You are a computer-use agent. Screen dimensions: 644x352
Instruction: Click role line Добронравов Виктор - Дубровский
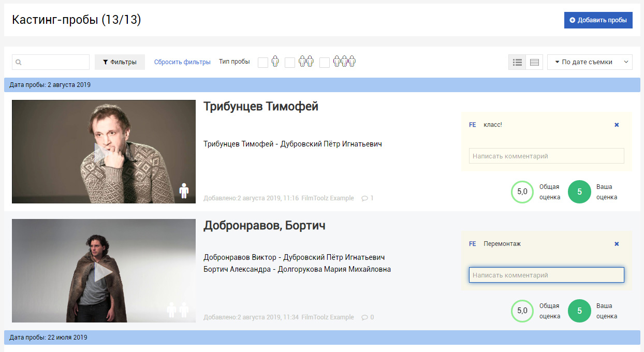click(x=294, y=257)
